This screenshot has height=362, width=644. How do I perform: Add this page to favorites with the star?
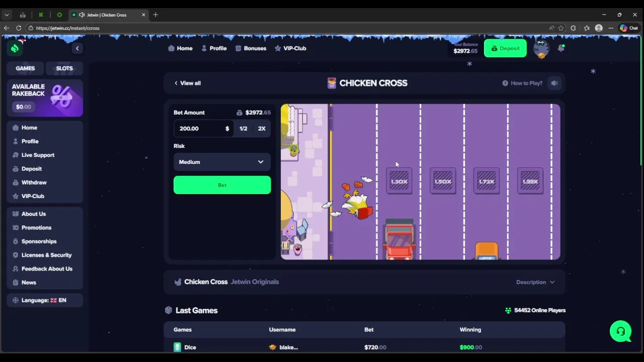point(561,28)
